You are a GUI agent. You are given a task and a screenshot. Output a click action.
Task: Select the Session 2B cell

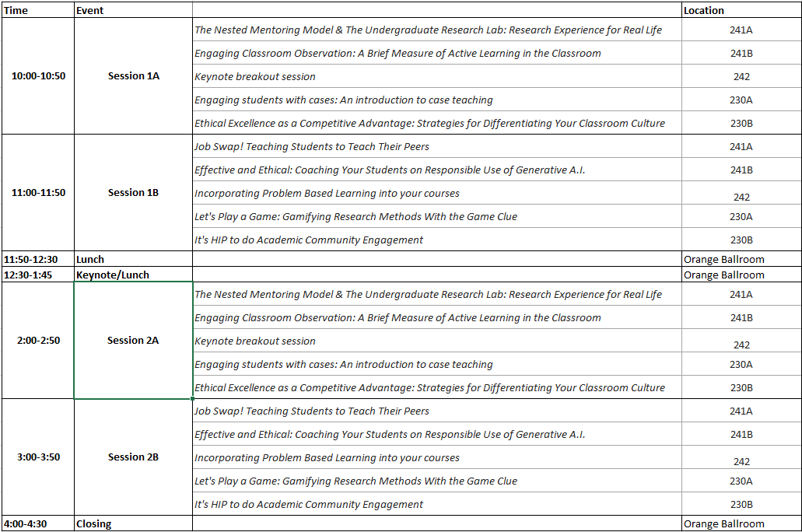pos(133,457)
